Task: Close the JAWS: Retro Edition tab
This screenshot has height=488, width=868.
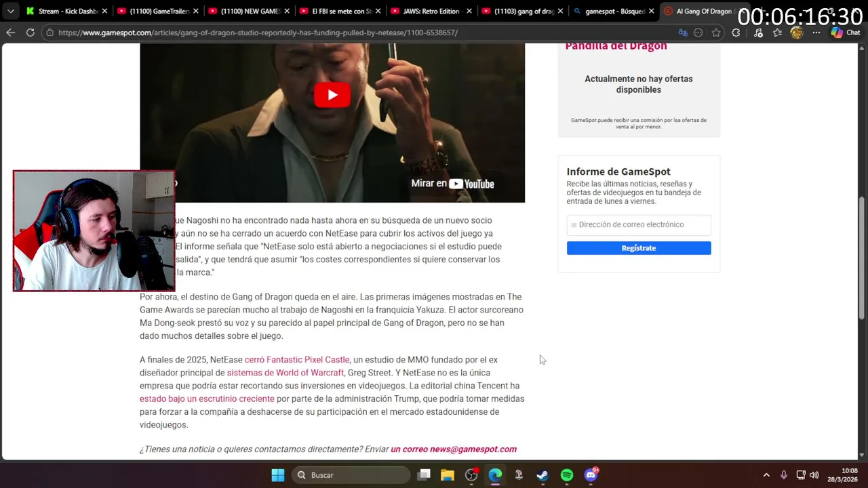Action: pos(469,11)
